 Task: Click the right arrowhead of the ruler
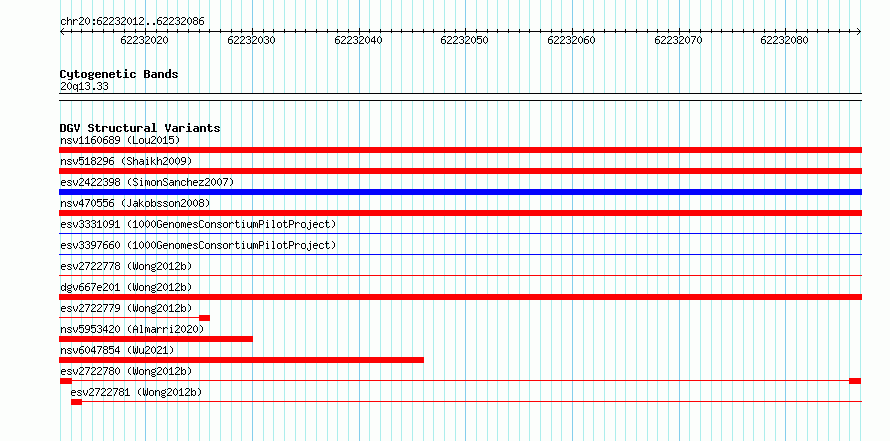859,32
